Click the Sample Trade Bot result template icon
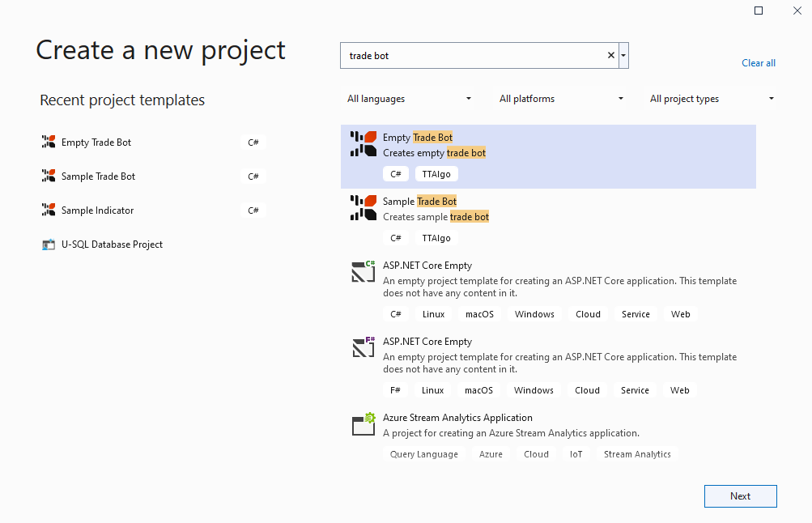The height and width of the screenshot is (523, 812). pyautogui.click(x=363, y=207)
